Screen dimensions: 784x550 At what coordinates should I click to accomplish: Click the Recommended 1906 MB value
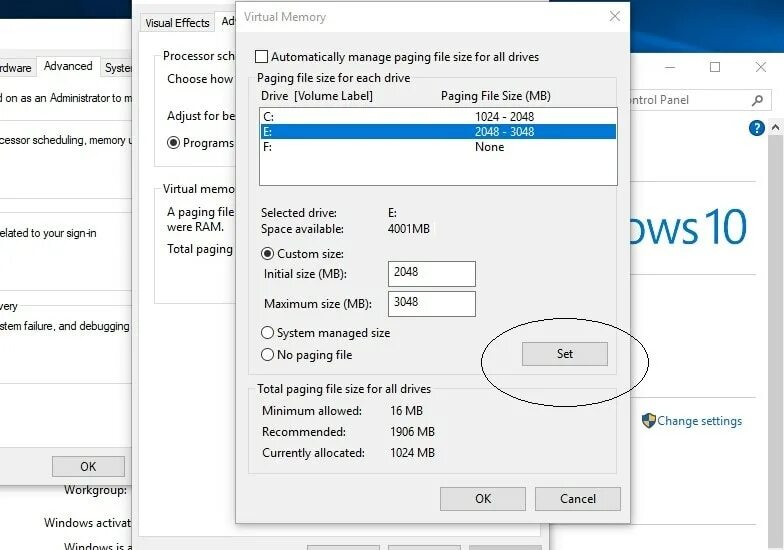click(x=412, y=432)
